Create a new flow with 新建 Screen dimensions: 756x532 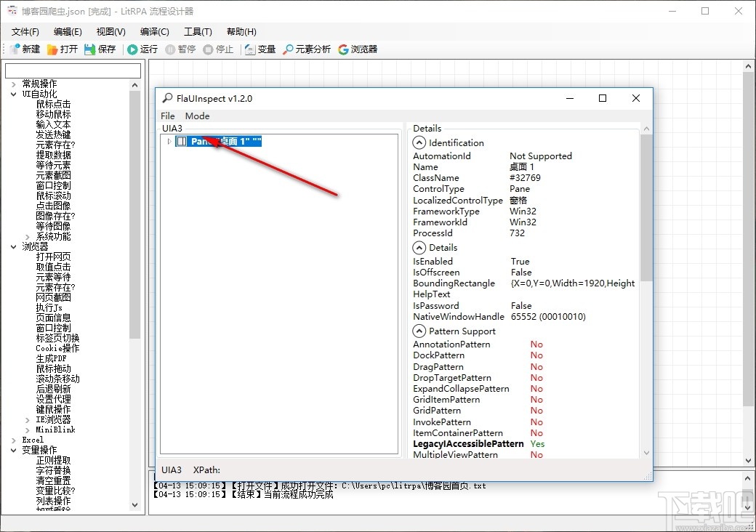click(x=26, y=49)
